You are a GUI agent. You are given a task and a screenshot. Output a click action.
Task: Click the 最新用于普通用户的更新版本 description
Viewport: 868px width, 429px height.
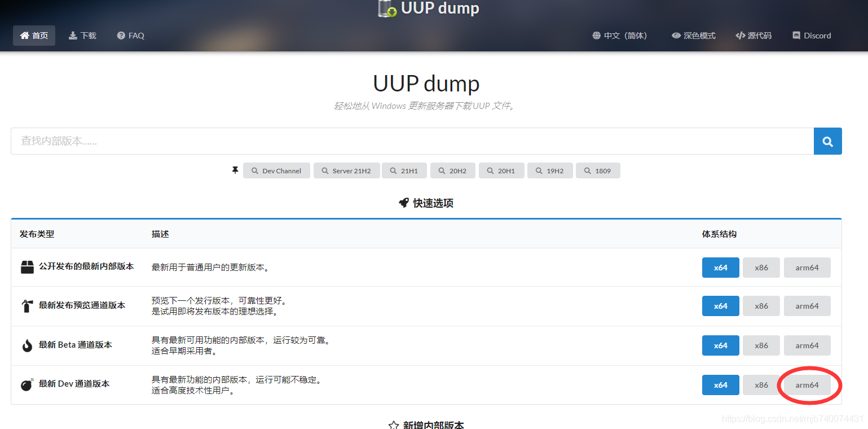(x=211, y=268)
